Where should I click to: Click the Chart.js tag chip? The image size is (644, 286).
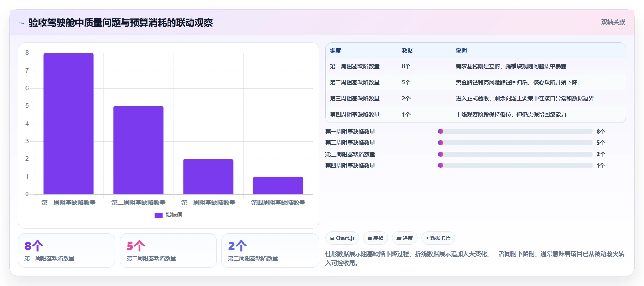pos(342,238)
